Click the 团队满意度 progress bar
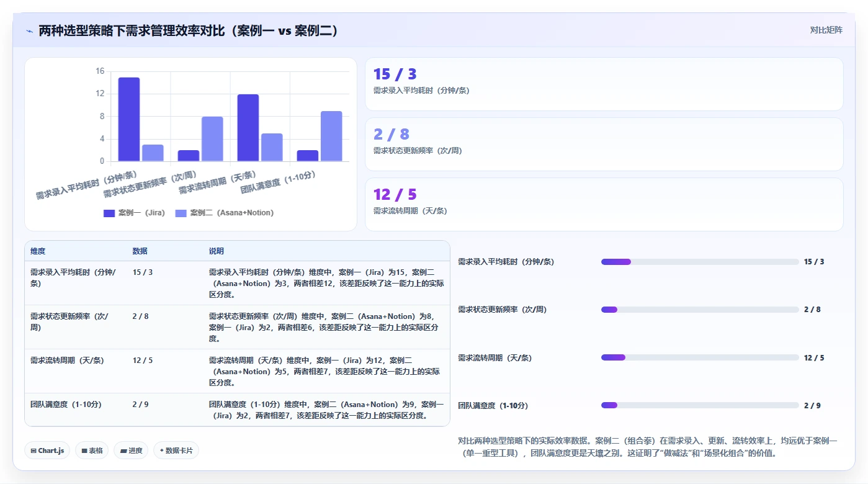The image size is (868, 484). (x=700, y=405)
